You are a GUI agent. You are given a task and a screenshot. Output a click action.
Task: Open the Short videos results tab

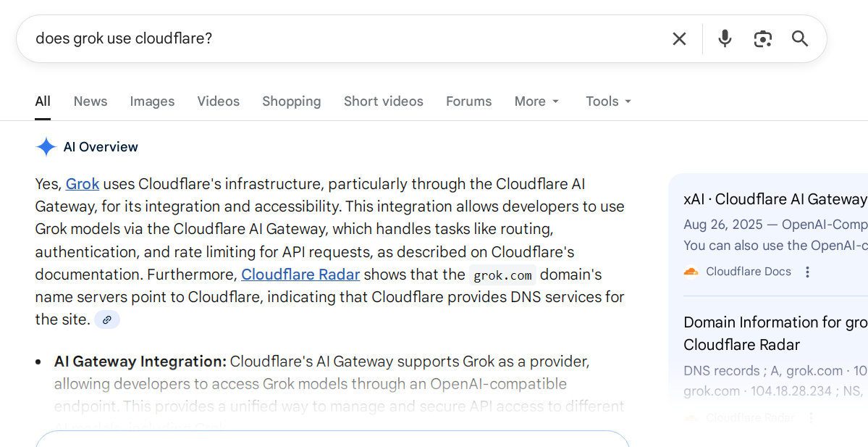point(383,101)
